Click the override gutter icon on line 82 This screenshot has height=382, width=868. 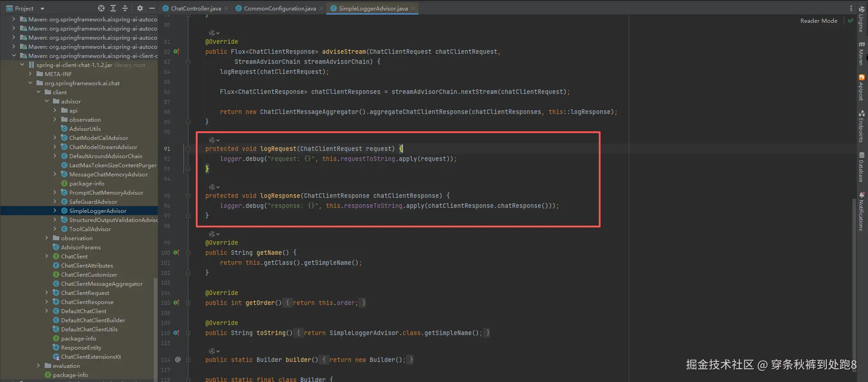[176, 52]
